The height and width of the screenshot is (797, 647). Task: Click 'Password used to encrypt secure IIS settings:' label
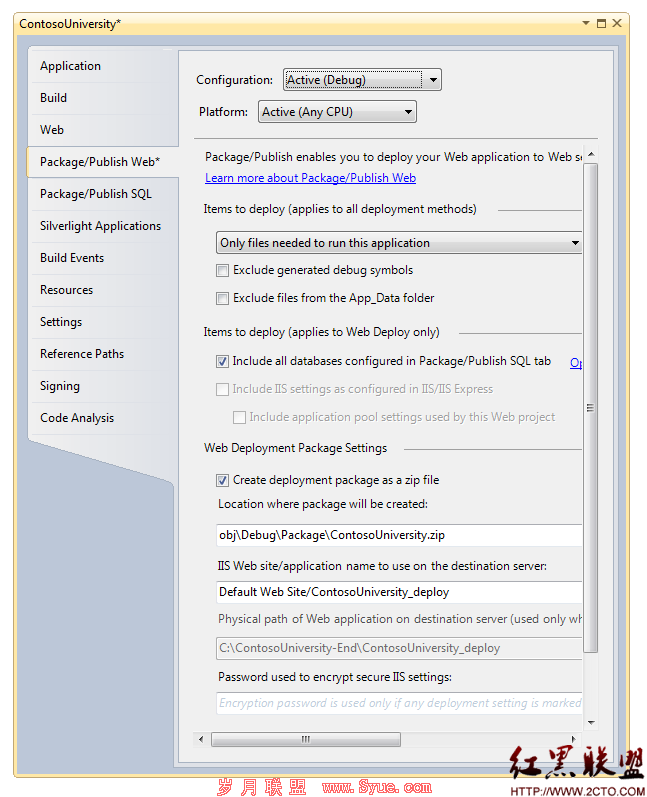335,677
